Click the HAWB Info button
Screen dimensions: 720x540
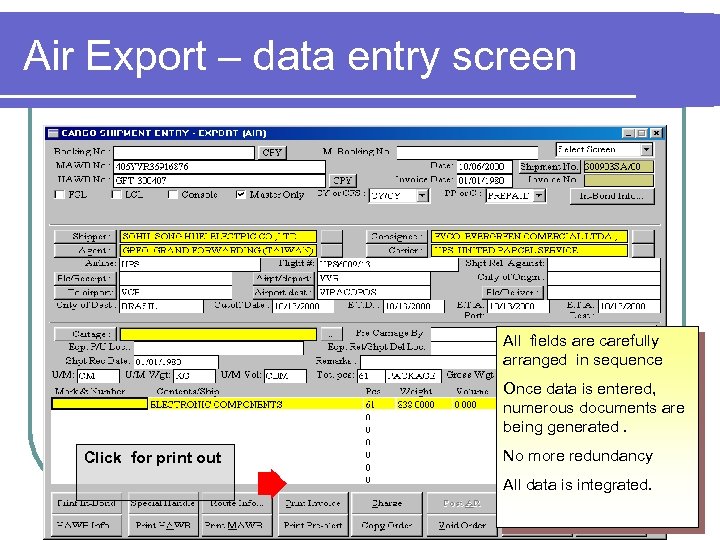click(86, 525)
